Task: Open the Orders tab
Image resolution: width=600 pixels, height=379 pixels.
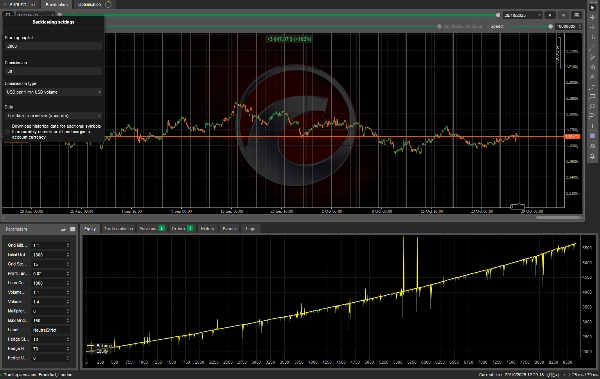Action: [x=182, y=229]
